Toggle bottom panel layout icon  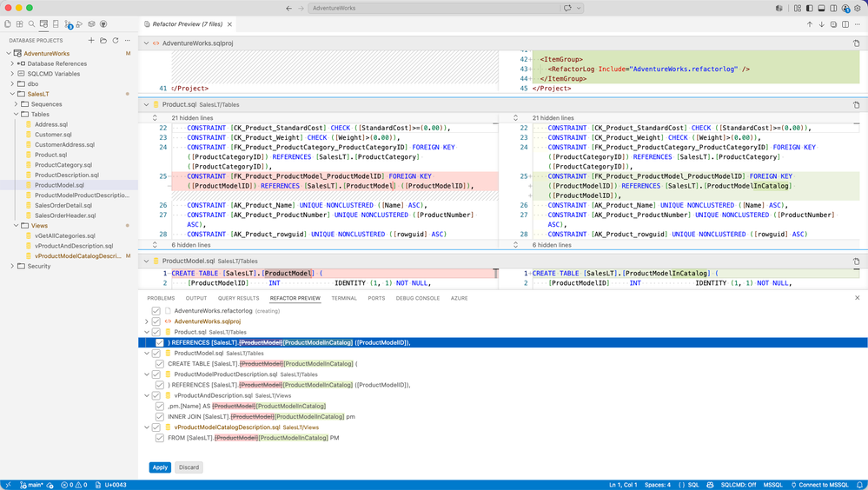[821, 9]
